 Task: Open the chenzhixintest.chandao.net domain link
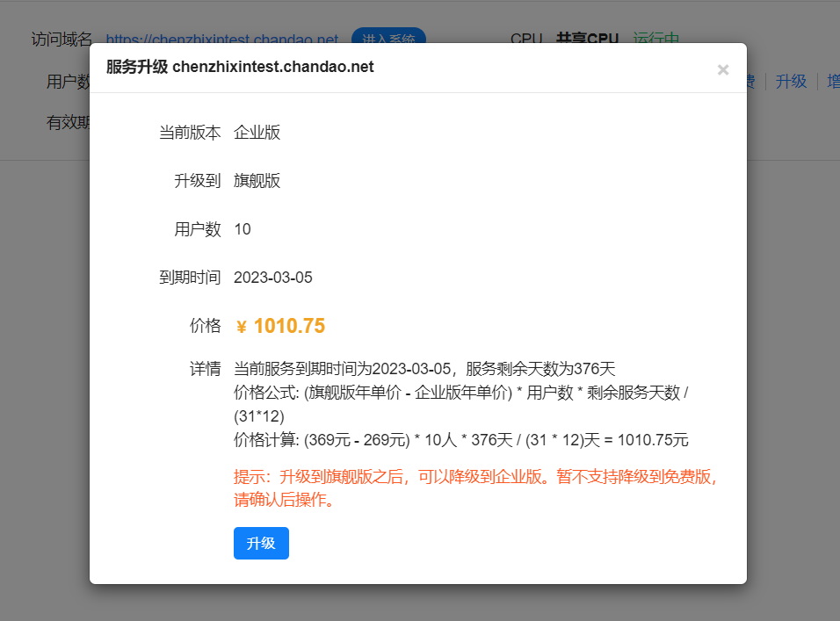click(221, 40)
